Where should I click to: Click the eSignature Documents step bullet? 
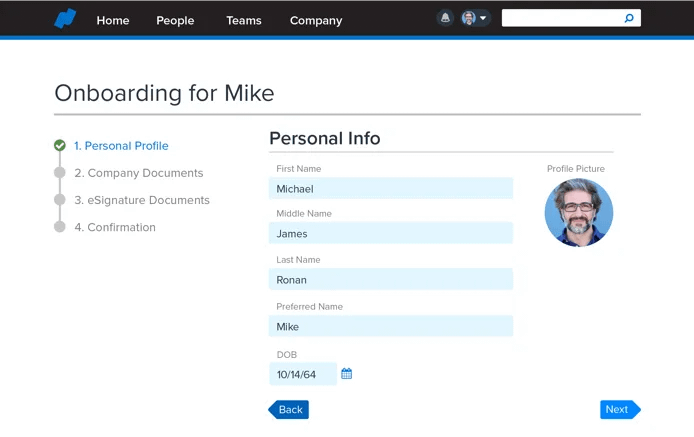60,200
